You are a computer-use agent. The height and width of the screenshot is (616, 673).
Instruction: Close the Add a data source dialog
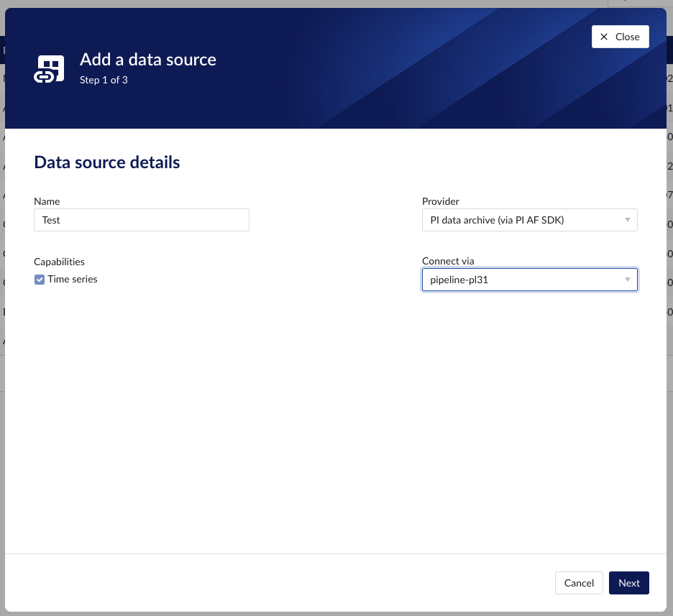[620, 37]
